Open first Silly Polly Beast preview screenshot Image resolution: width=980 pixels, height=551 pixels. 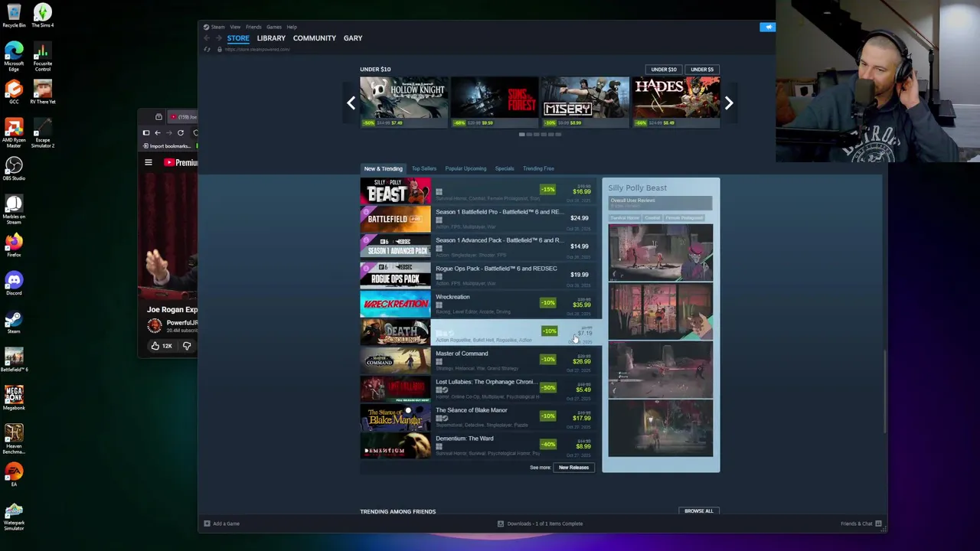coord(661,253)
